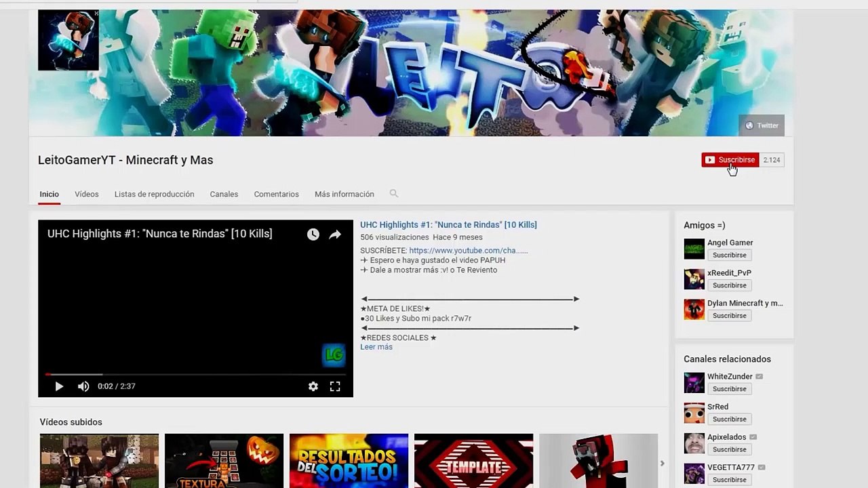This screenshot has width=868, height=488.
Task: Open VEGETTA777 channel avatar
Action: click(694, 473)
